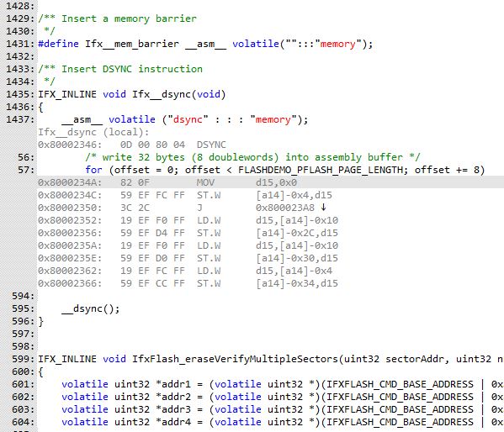Click the __dsync(); call on line 595
The image size is (504, 432).
[x=91, y=308]
